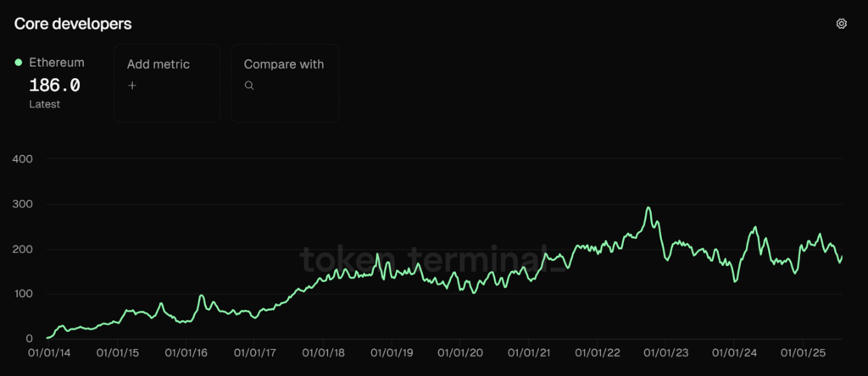Open the Compare with selector label
The width and height of the screenshot is (868, 376).
[x=284, y=64]
